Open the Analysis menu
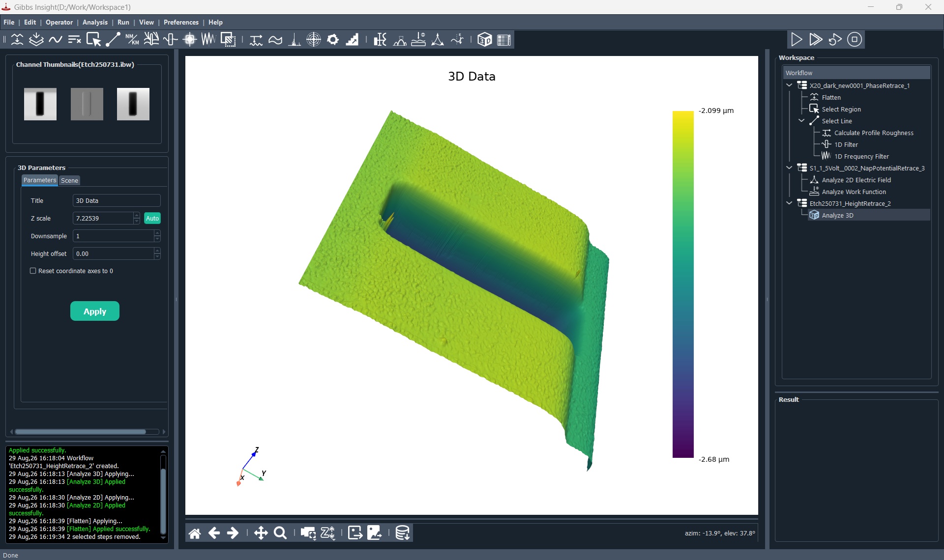The width and height of the screenshot is (944, 560). click(x=95, y=22)
